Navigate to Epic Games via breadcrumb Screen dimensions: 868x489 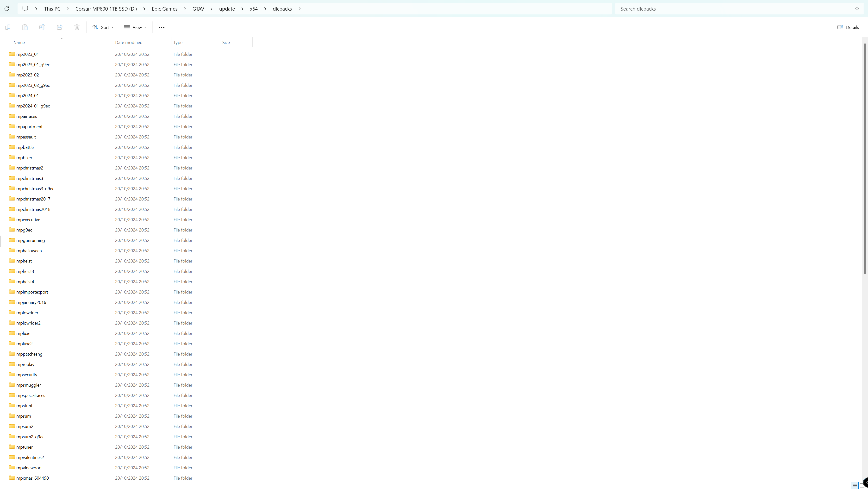click(x=164, y=9)
